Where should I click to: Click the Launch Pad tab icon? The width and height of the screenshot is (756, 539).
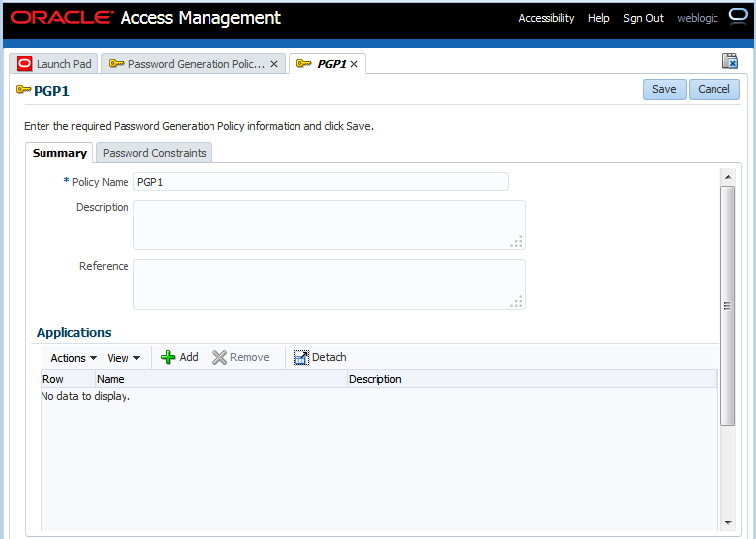tap(24, 64)
